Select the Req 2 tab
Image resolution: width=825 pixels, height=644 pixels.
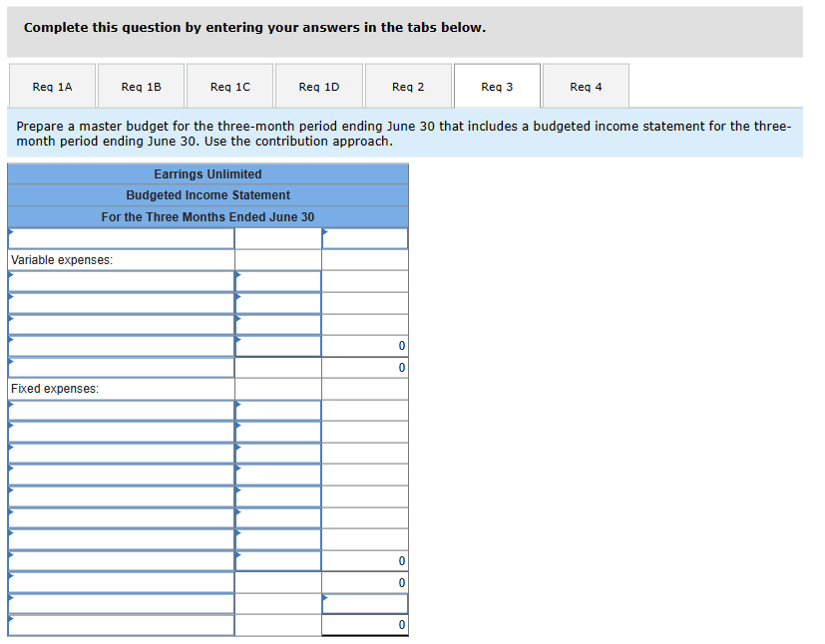[407, 86]
